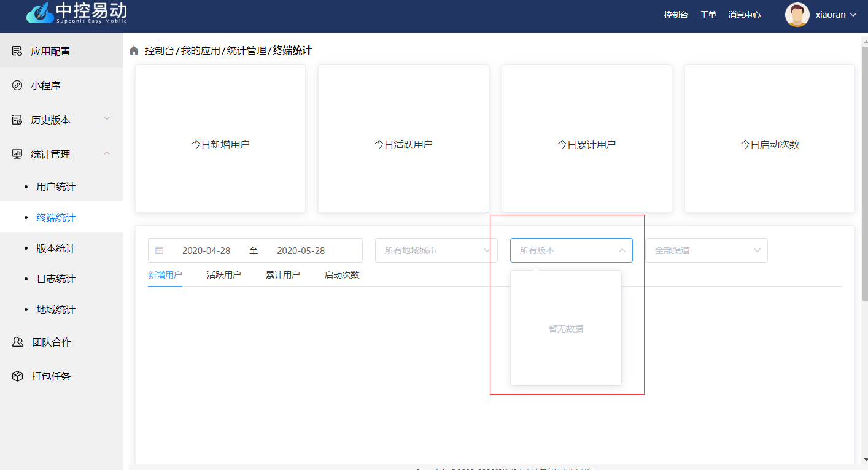Viewport: 868px width, 470px height.
Task: Open 小程序 in the sidebar
Action: (x=61, y=85)
